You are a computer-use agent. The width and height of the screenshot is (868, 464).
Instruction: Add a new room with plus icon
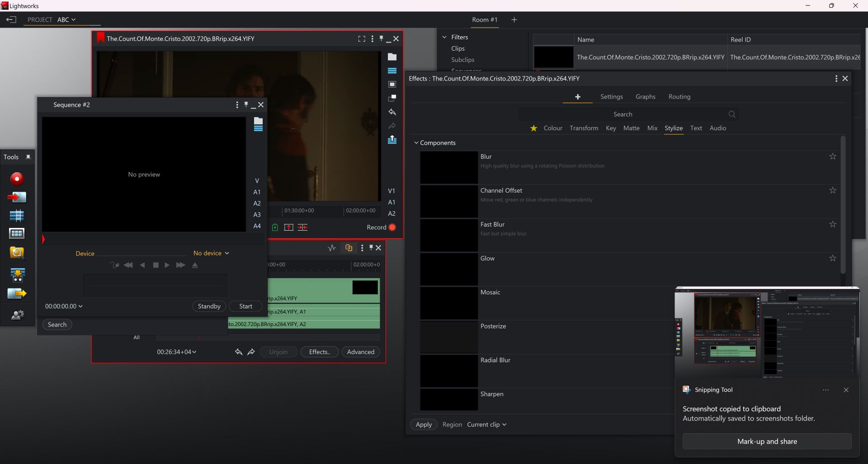(x=514, y=20)
